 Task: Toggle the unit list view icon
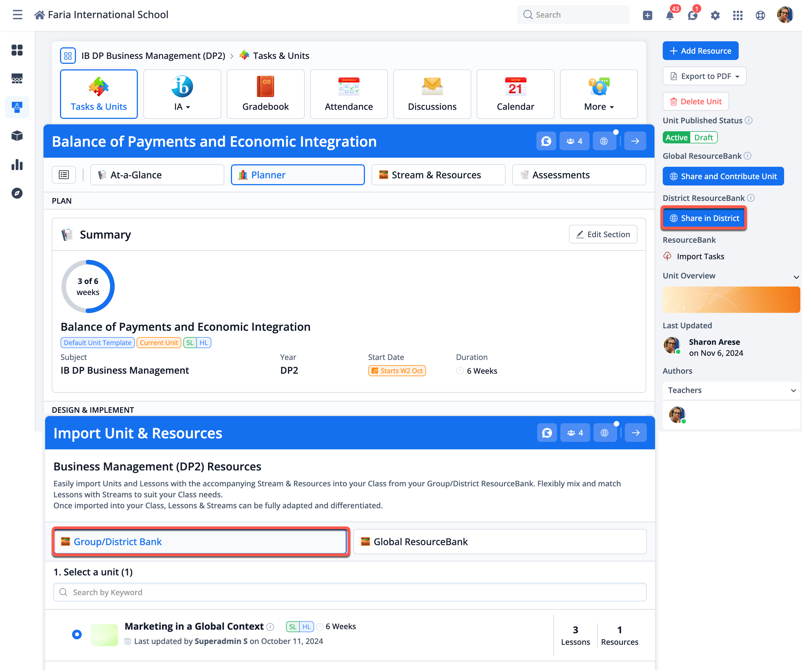click(64, 175)
